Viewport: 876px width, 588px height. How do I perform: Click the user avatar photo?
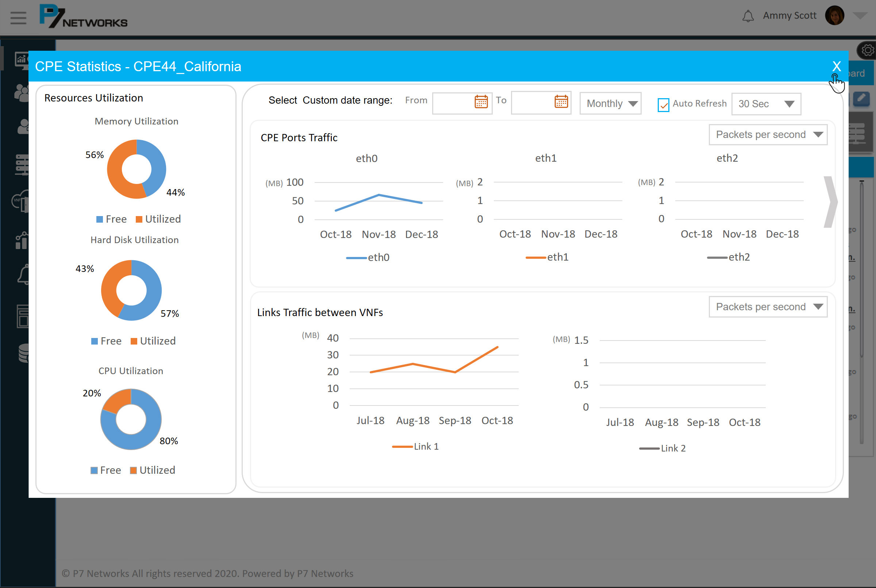[x=834, y=16]
